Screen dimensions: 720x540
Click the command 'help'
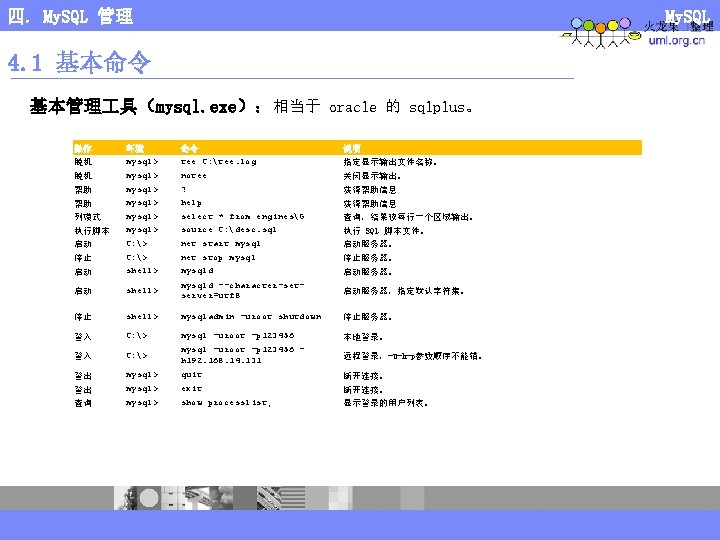pos(191,202)
